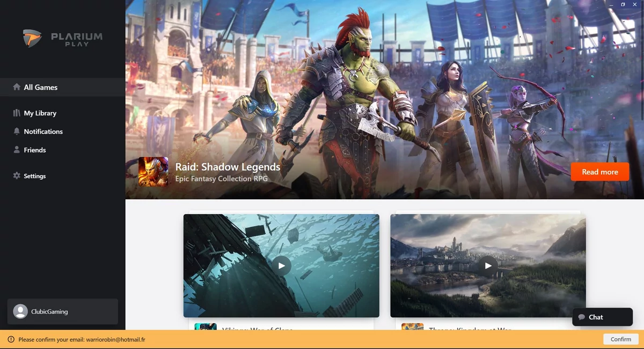Open the ClubicGaming profile panel
The height and width of the screenshot is (349, 644).
(x=62, y=311)
